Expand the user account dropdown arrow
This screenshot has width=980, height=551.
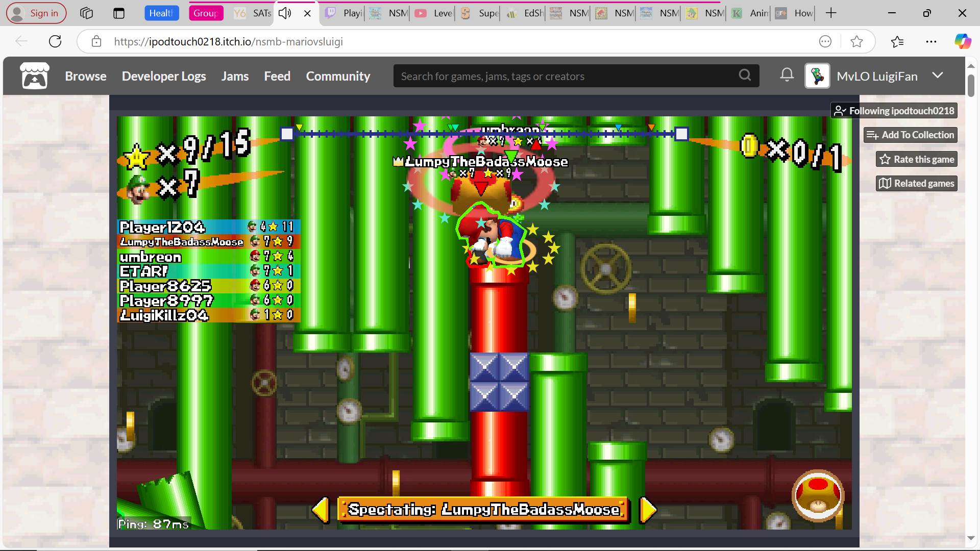(937, 76)
